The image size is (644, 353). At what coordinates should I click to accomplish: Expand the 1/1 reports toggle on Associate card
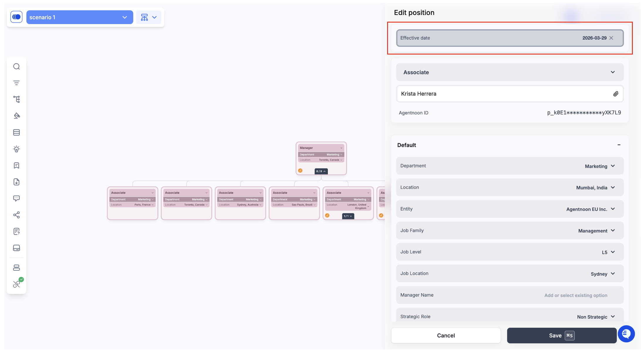[x=348, y=216]
